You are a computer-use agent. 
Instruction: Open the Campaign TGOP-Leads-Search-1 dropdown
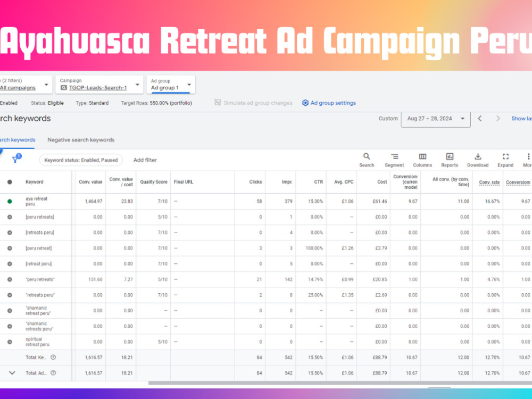tap(99, 85)
